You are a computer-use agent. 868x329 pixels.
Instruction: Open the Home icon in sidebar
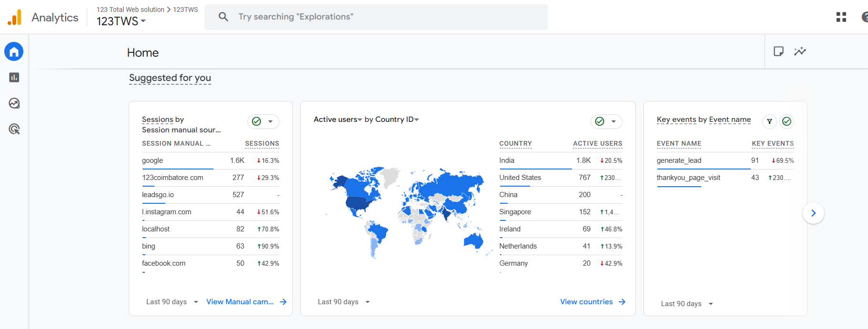[14, 51]
